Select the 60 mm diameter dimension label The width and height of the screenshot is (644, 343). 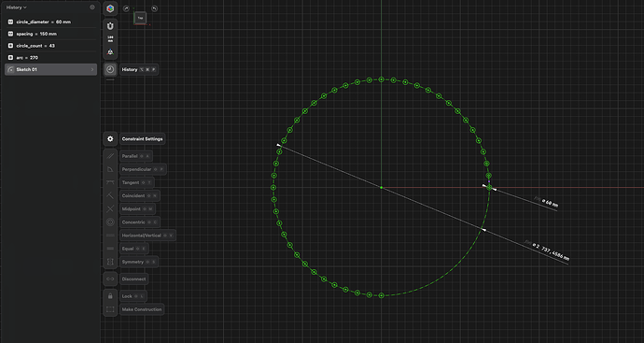pyautogui.click(x=550, y=203)
